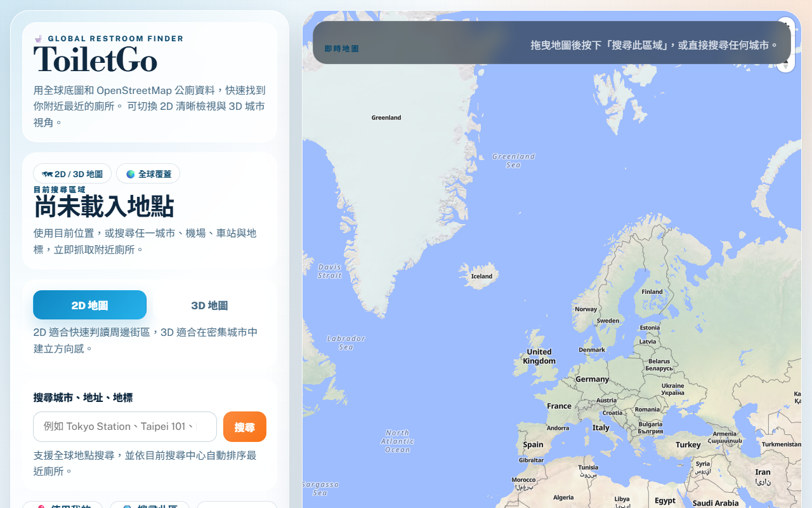Click the 全球覆蓋 globe chip
This screenshot has width=812, height=508.
click(148, 173)
